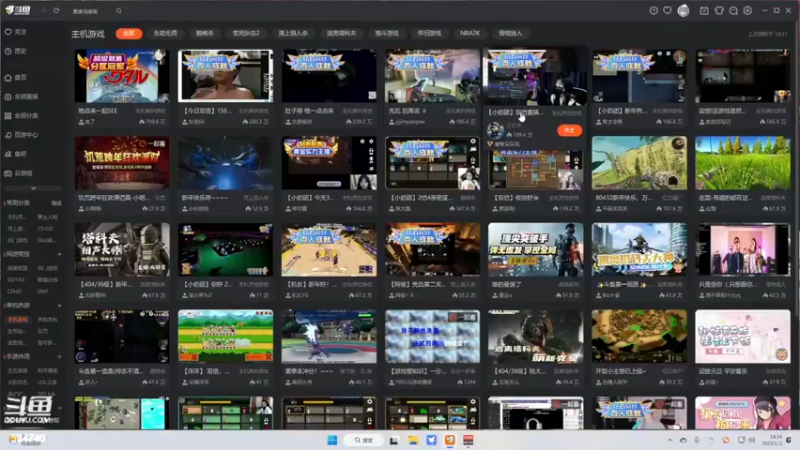Open the calendar check-in icon at top right
Viewport: 800px width, 450px height.
click(x=704, y=10)
